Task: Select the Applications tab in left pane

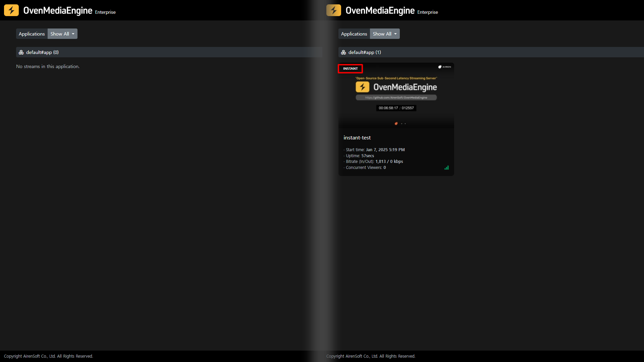Action: (32, 34)
